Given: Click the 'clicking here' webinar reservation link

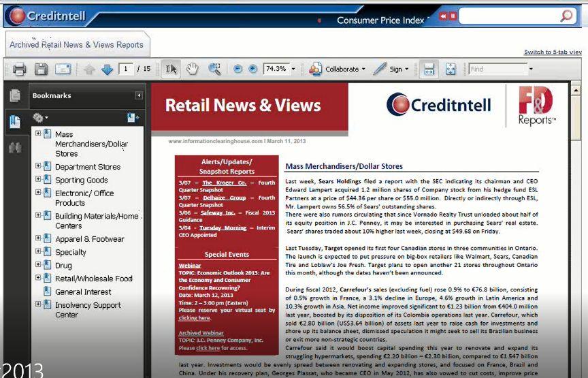Looking at the screenshot, I should tap(194, 318).
